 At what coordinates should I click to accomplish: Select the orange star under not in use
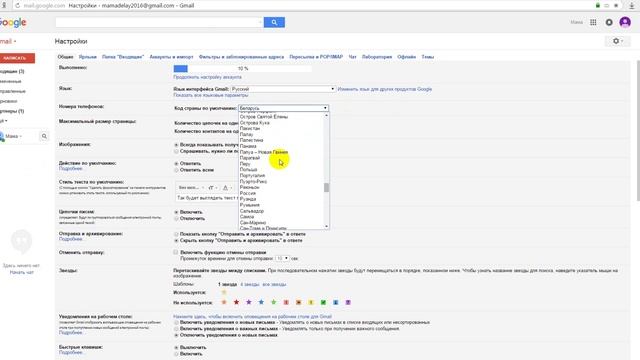coord(224,302)
